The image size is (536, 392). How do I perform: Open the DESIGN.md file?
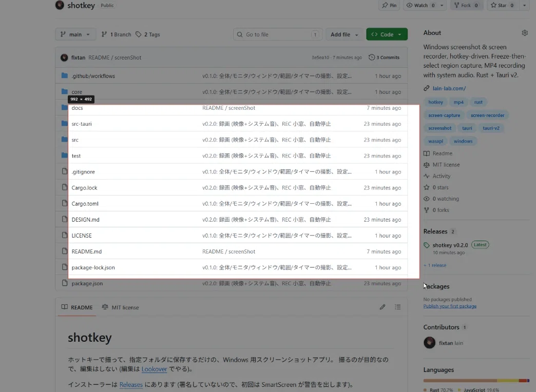pyautogui.click(x=85, y=220)
